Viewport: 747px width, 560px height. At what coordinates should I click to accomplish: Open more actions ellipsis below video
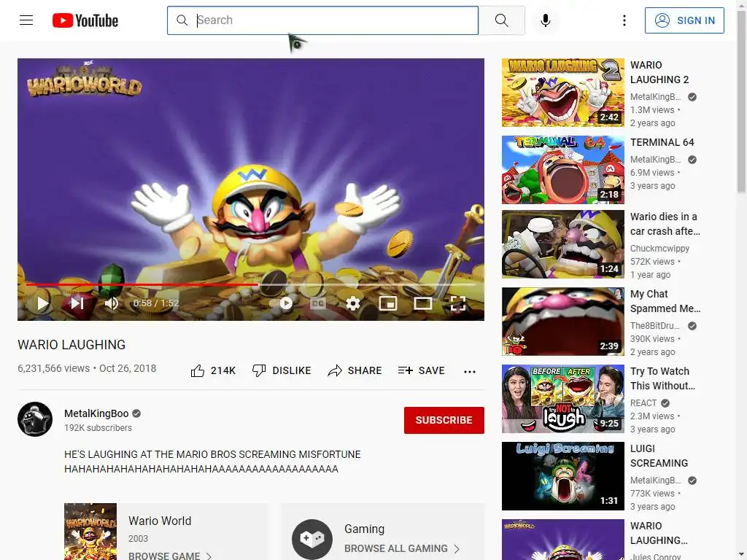(x=470, y=371)
